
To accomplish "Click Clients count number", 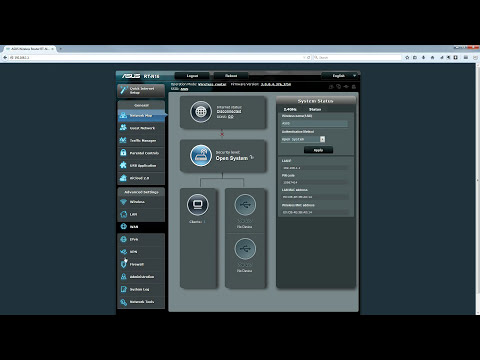I will point(204,222).
